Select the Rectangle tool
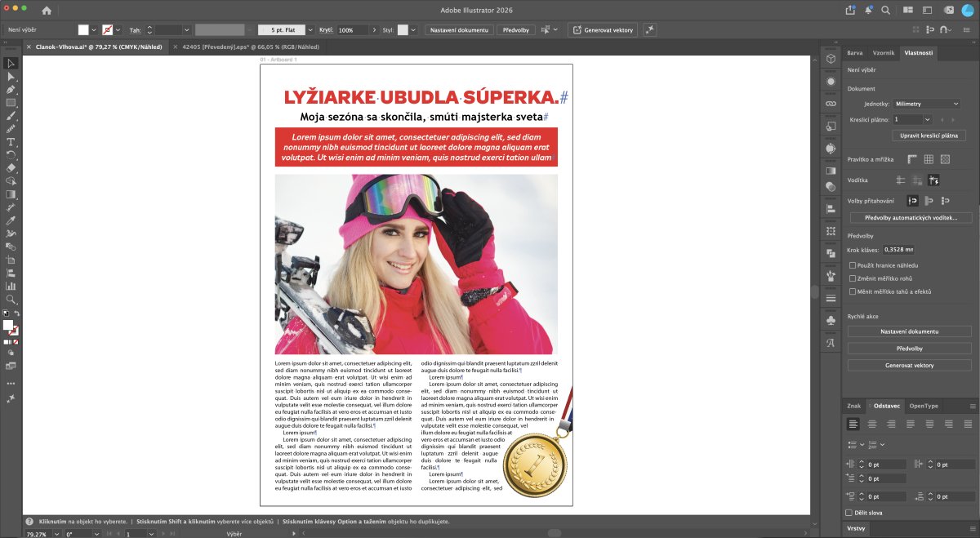The width and height of the screenshot is (980, 538). point(11,102)
